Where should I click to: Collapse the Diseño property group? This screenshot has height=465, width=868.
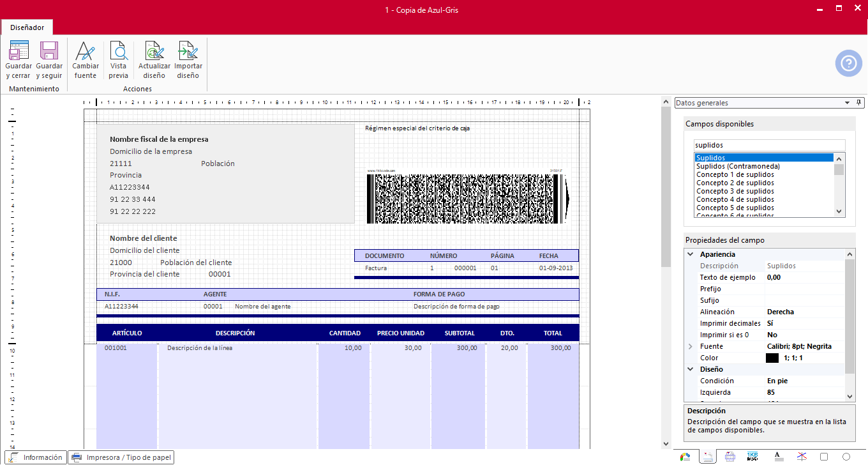point(690,369)
